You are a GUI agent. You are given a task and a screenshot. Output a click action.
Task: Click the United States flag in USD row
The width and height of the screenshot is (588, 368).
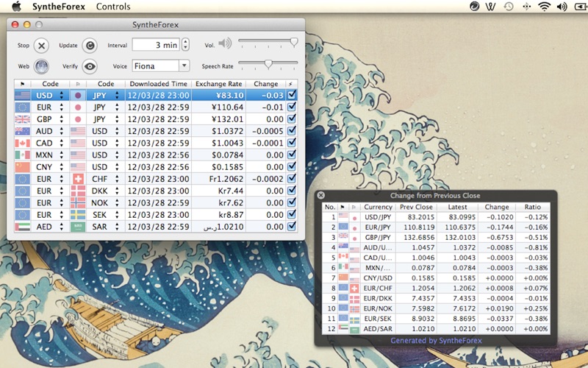pos(23,95)
